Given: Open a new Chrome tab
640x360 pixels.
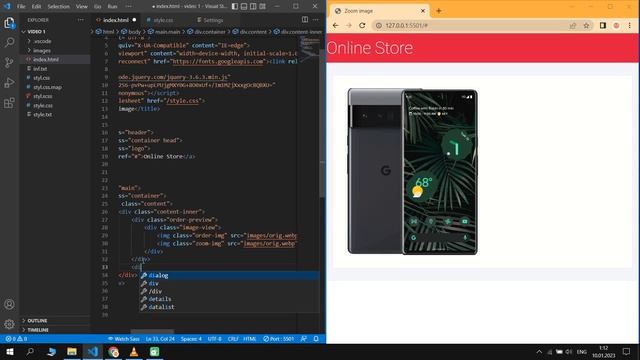Looking at the screenshot, I should [439, 11].
